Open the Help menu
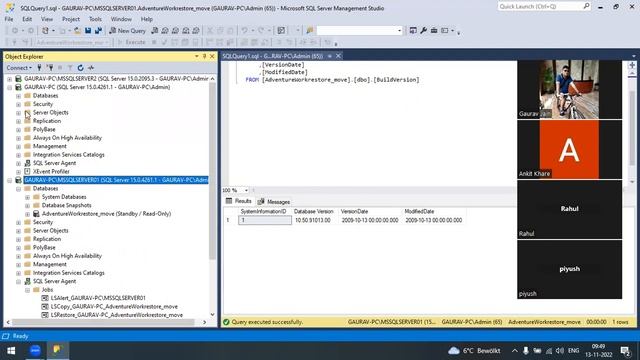 (147, 19)
